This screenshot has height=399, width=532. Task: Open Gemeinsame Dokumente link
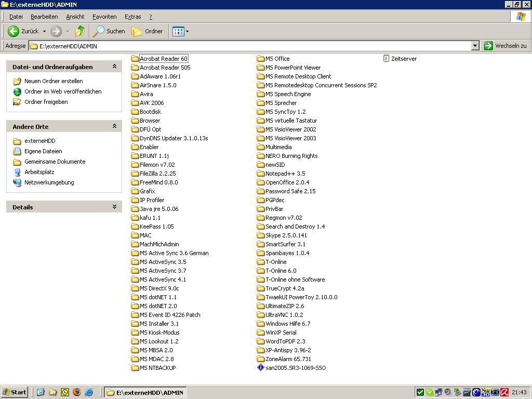point(55,162)
